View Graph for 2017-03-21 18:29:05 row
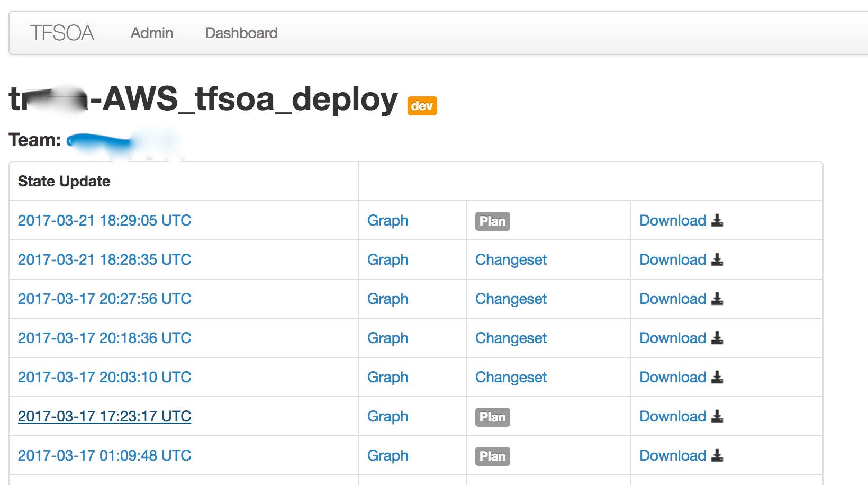The image size is (868, 485). [388, 221]
